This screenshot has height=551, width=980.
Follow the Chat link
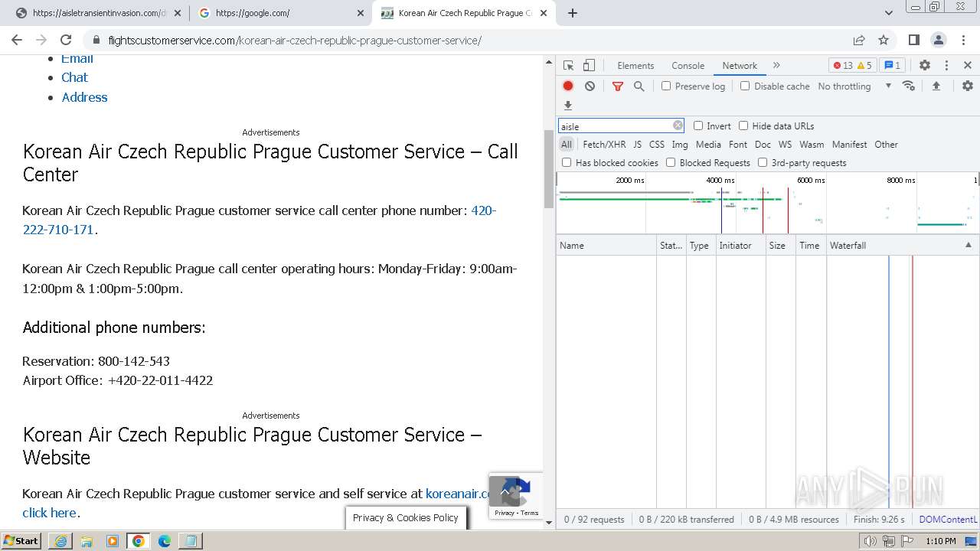pos(74,77)
